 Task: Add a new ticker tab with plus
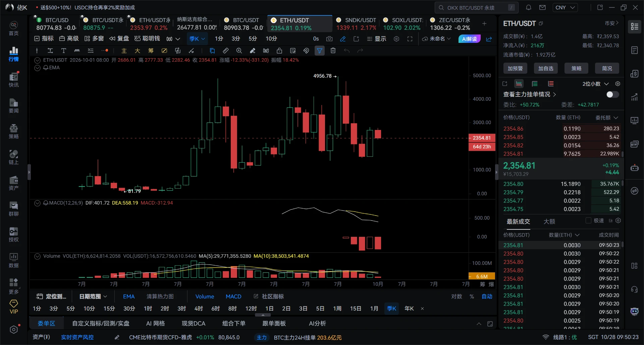click(x=484, y=23)
